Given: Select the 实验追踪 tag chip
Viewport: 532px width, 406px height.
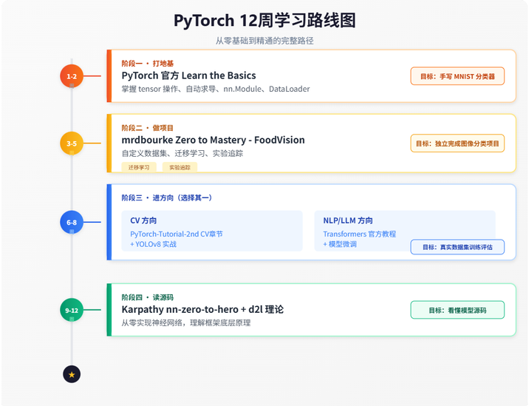Looking at the screenshot, I should [180, 167].
